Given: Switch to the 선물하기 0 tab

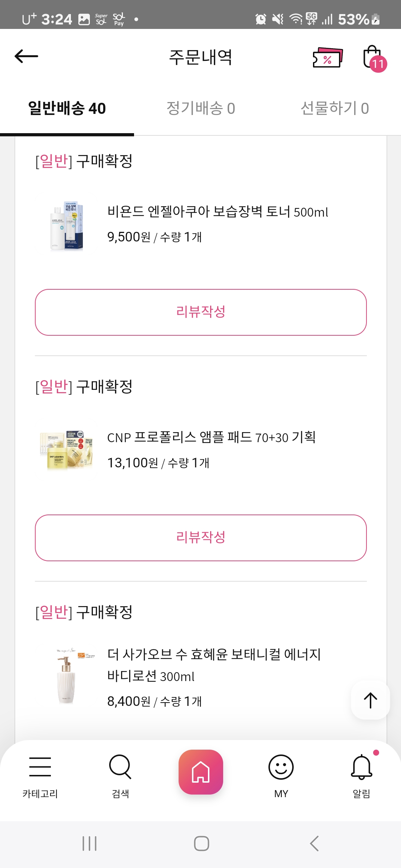Looking at the screenshot, I should [335, 108].
